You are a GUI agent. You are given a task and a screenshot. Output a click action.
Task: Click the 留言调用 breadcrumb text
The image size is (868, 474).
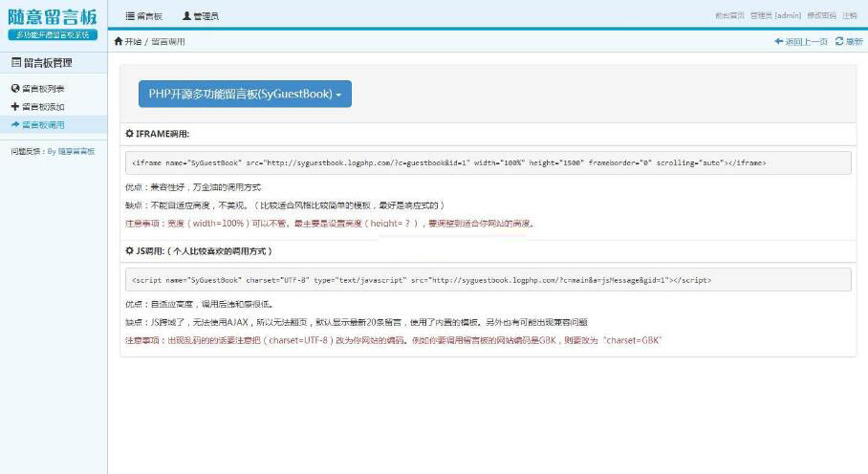click(168, 41)
